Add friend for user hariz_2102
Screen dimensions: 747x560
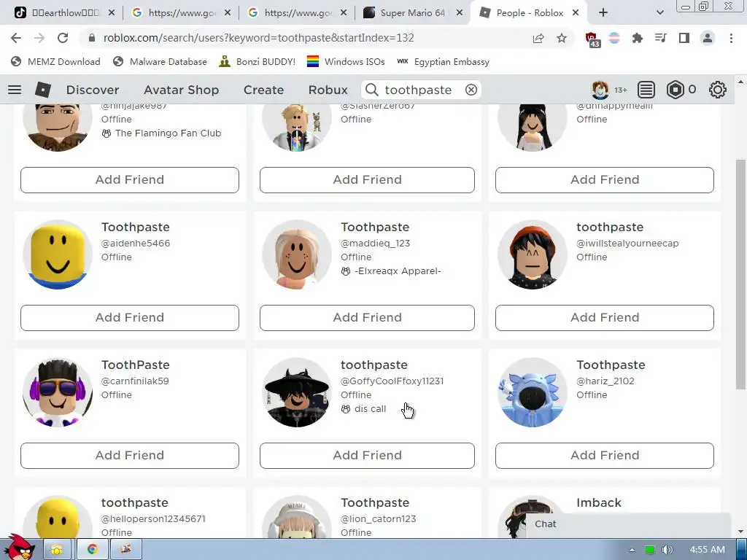click(605, 456)
